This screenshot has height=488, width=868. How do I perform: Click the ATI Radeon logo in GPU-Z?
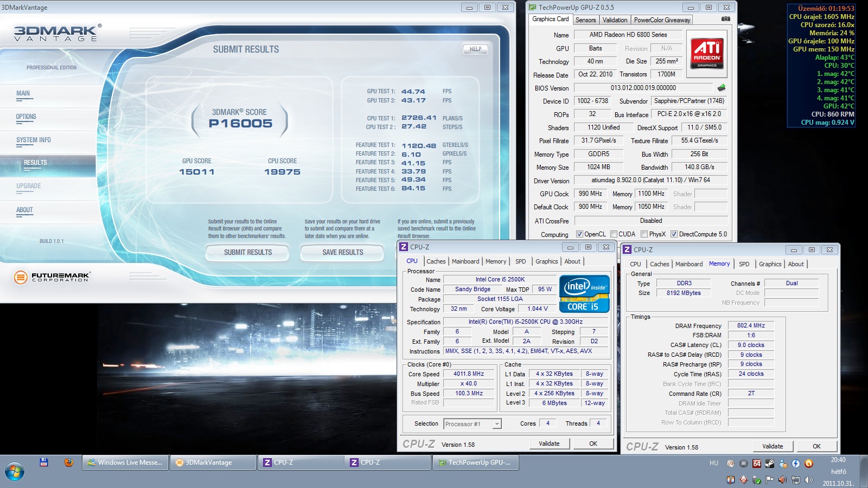point(707,54)
